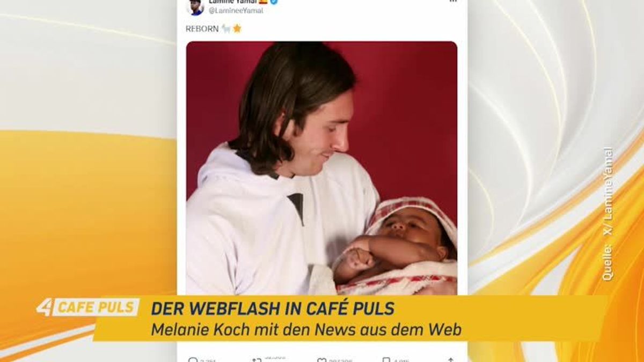Click the blue verified badge
Screen dimensions: 644x362
click(x=274, y=2)
